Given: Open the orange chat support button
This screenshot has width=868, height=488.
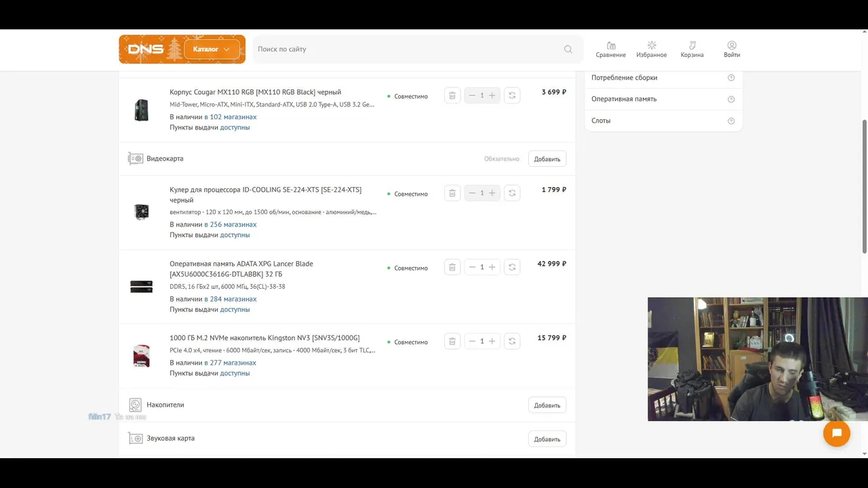Looking at the screenshot, I should 837,434.
